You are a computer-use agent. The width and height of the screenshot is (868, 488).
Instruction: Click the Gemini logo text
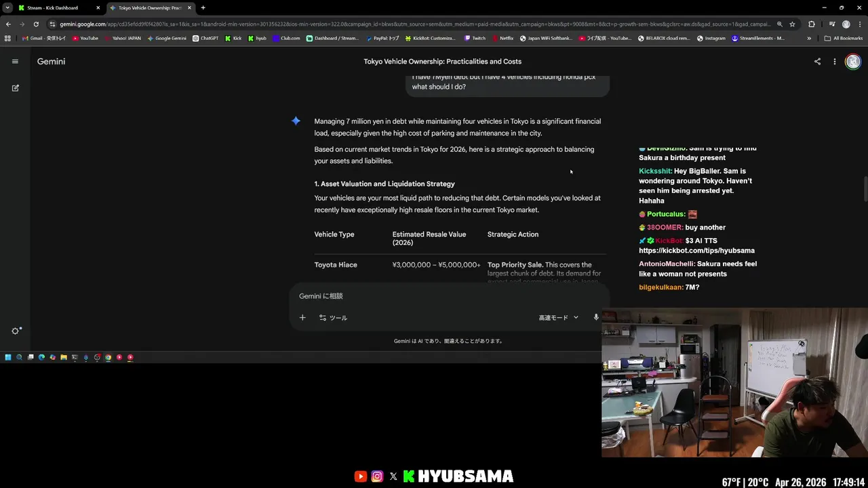pos(51,61)
